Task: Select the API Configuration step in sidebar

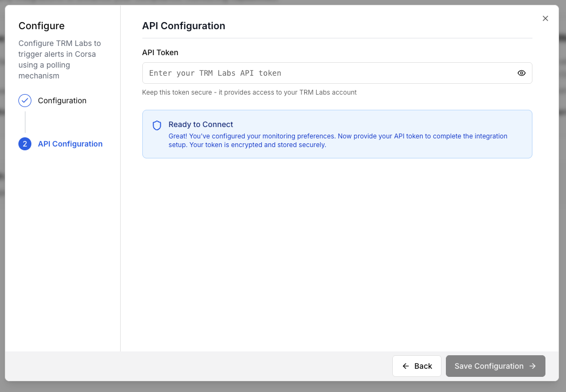Action: [x=70, y=144]
